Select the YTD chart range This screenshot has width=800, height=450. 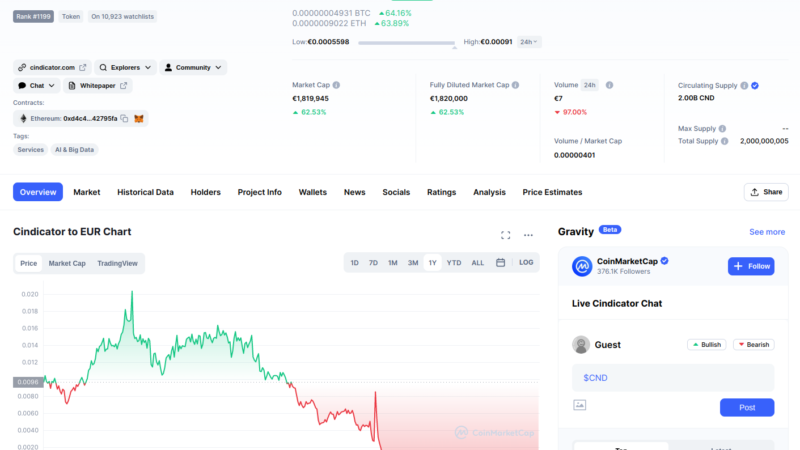[x=454, y=263]
